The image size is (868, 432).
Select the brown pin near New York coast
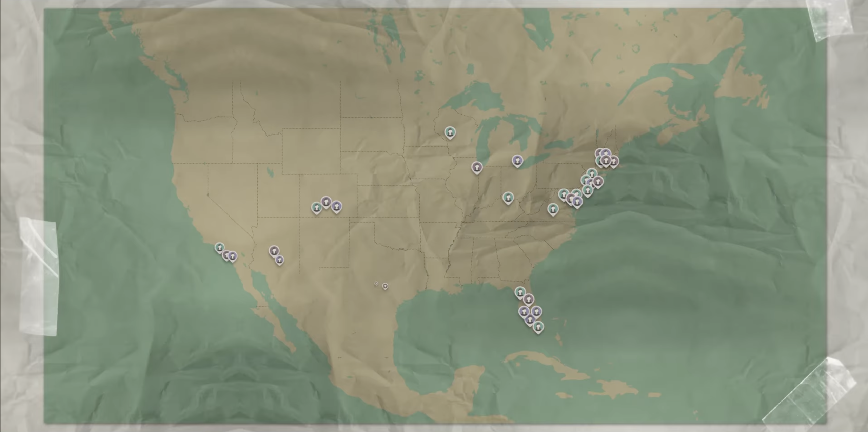coord(598,182)
